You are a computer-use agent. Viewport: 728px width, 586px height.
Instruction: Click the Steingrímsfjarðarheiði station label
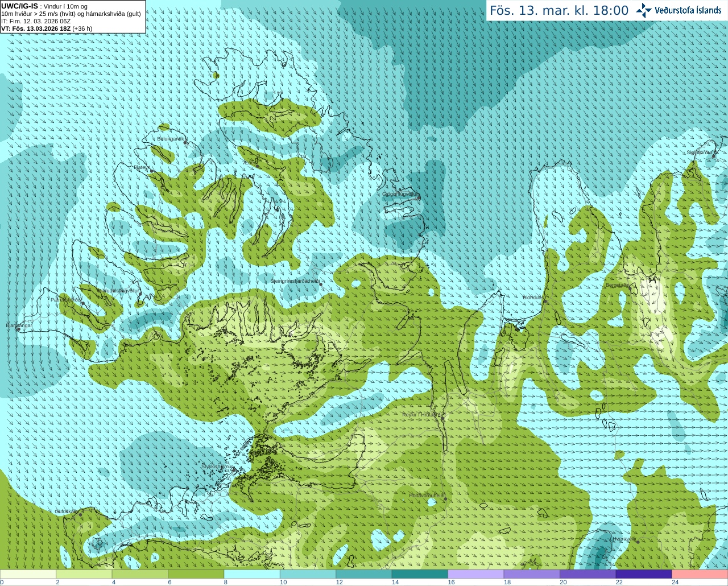coord(295,281)
